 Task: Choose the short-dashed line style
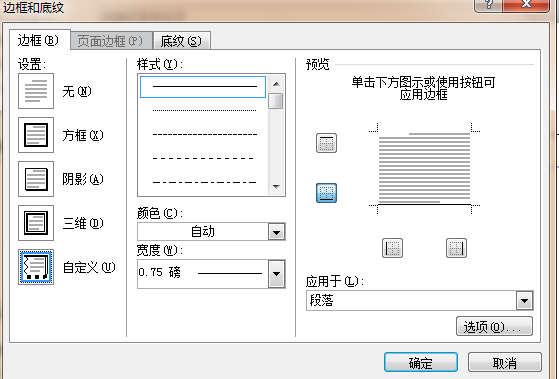point(204,134)
